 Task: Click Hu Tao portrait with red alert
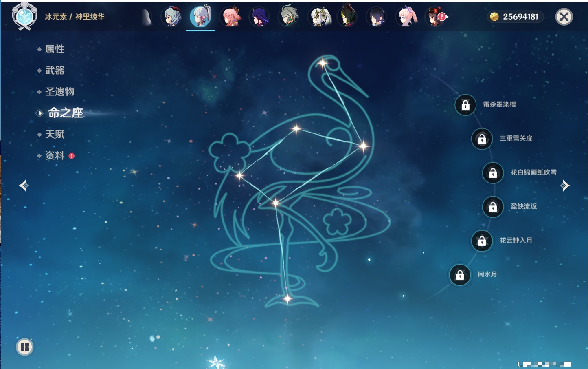pos(435,17)
